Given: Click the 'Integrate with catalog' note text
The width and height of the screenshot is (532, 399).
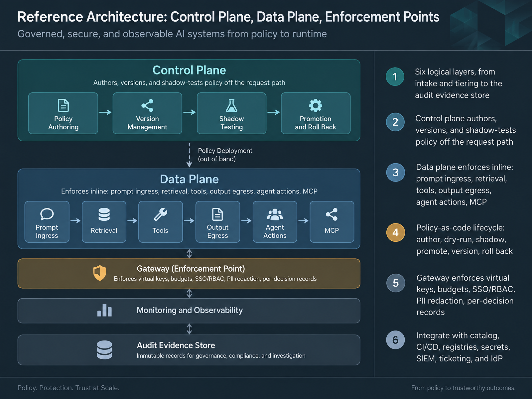Looking at the screenshot, I should 463,347.
